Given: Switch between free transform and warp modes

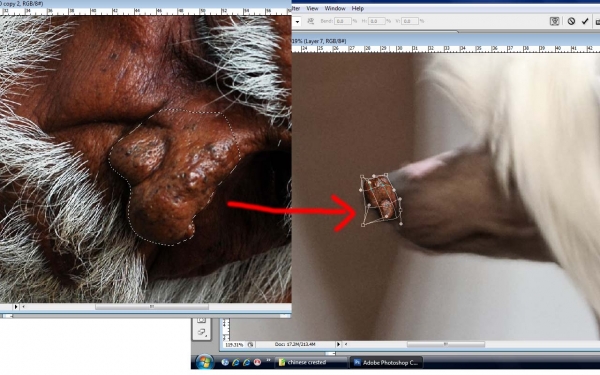Looking at the screenshot, I should 554,21.
